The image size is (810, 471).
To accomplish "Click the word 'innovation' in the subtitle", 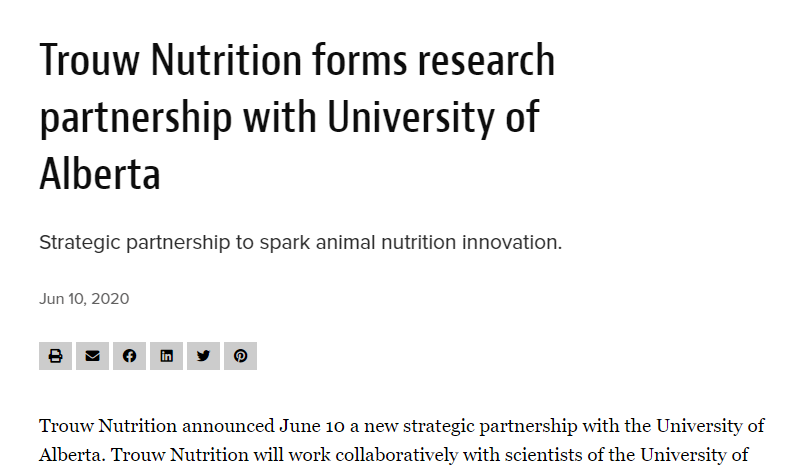I will click(511, 242).
